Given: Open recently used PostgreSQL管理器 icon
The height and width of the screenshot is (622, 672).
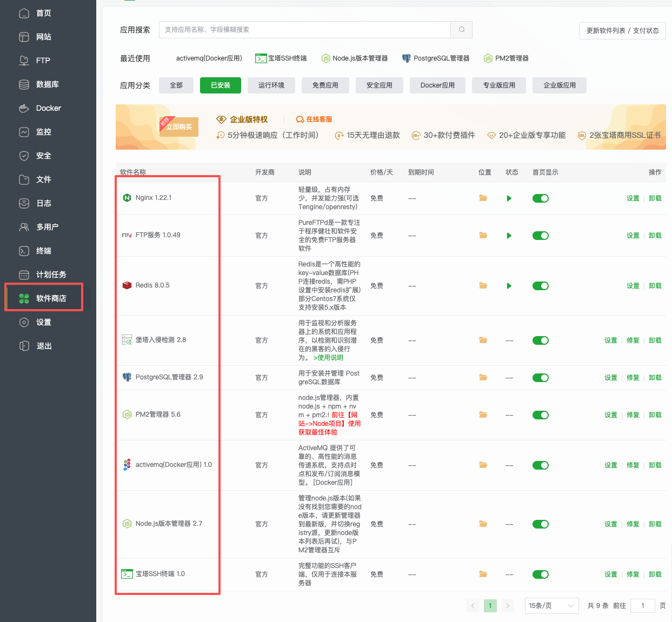Looking at the screenshot, I should point(407,58).
